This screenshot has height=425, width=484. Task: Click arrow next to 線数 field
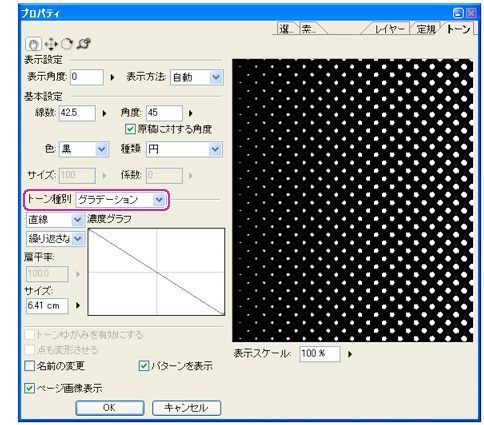(104, 113)
